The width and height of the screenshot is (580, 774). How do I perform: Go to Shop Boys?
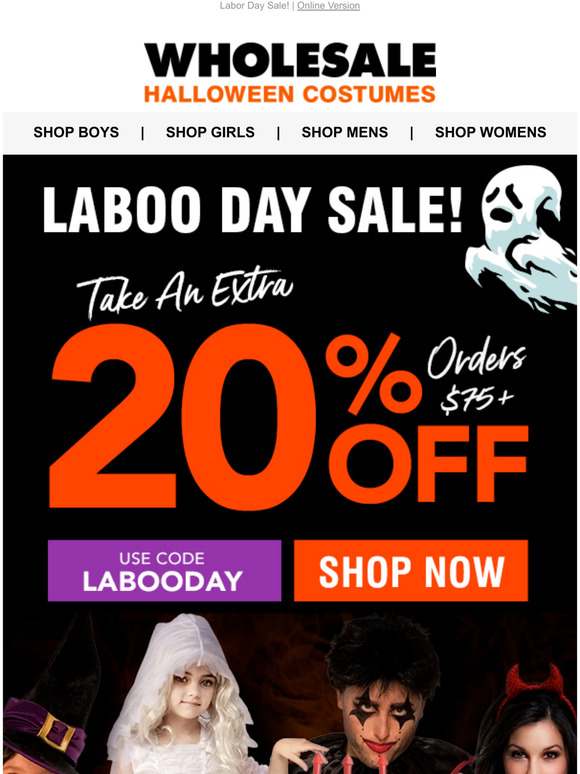(76, 132)
